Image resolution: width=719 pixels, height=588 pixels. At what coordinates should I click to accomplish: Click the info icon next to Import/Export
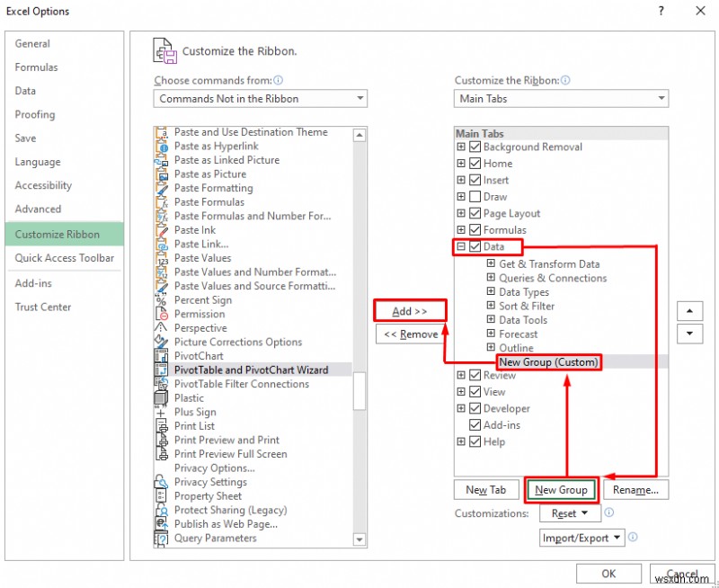pos(633,537)
